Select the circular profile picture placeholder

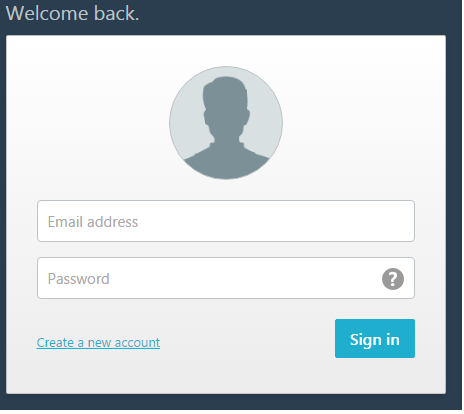point(226,123)
